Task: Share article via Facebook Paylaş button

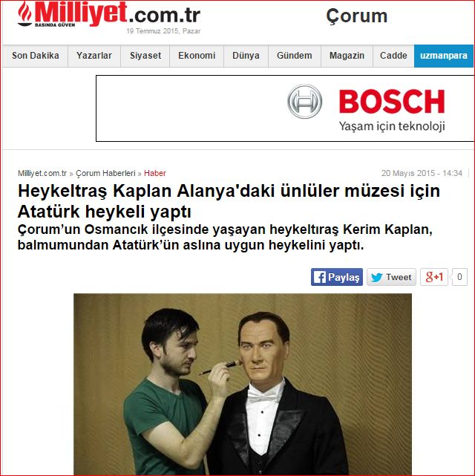Action: (x=337, y=277)
